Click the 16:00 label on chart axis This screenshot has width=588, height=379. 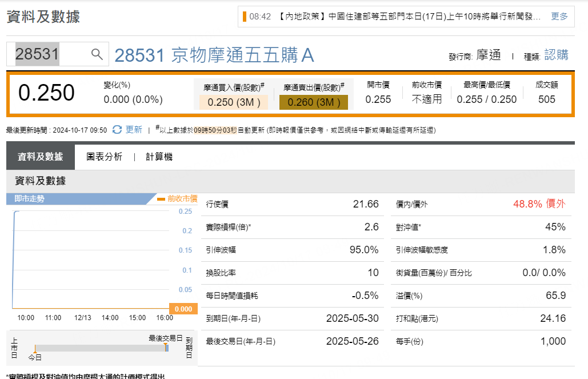(165, 318)
